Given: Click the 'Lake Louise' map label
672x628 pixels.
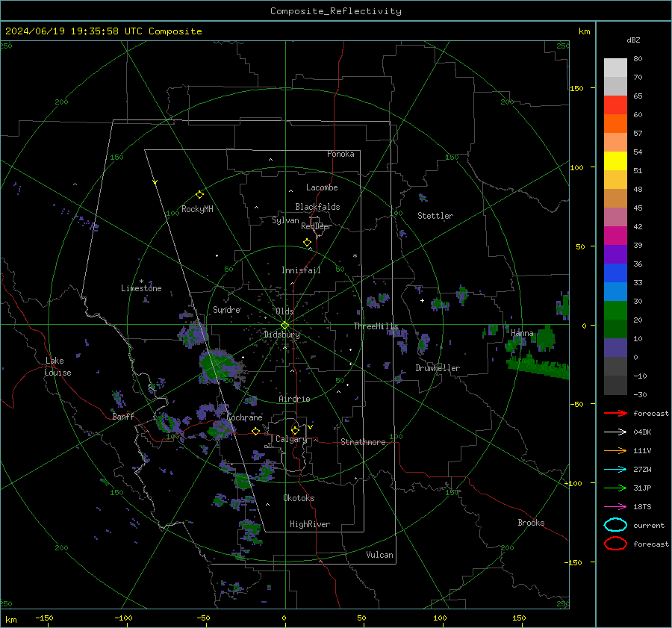Looking at the screenshot, I should point(57,367).
